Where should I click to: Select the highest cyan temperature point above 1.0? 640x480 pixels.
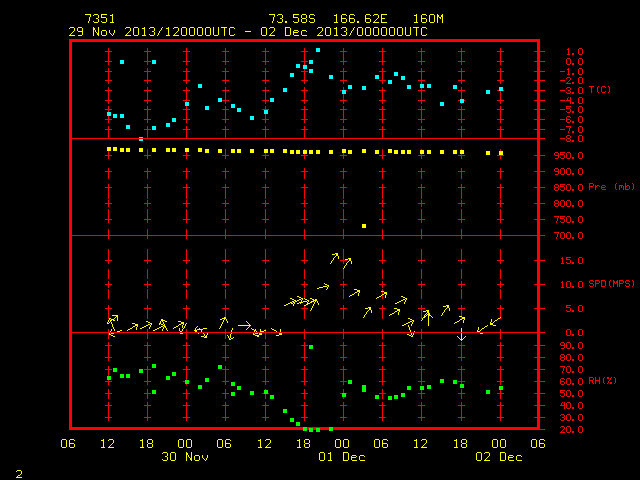pos(318,50)
